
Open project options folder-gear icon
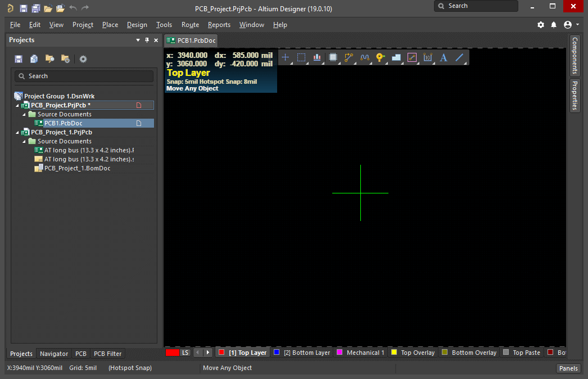[65, 59]
